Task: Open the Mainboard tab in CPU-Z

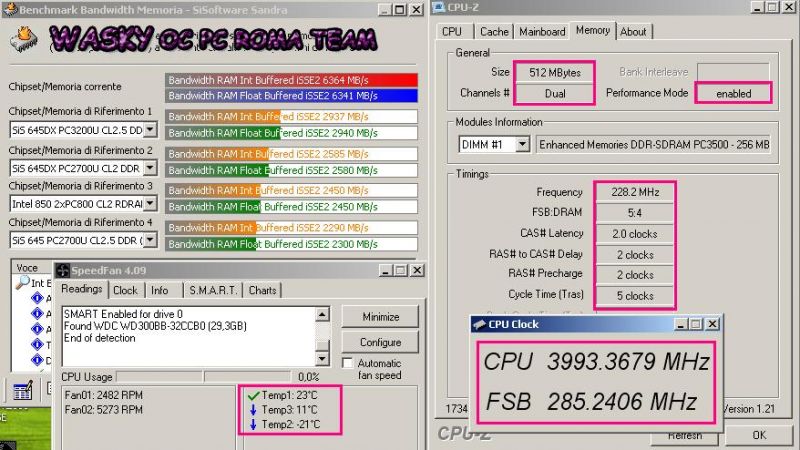Action: tap(542, 32)
